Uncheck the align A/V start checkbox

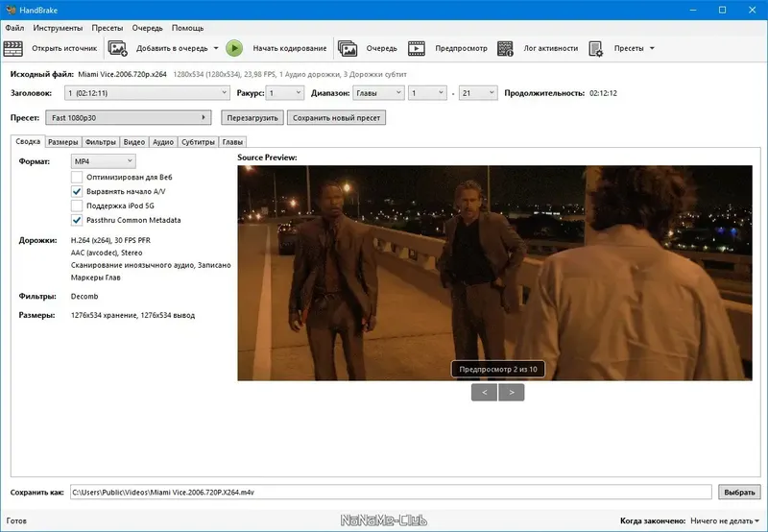coord(77,191)
